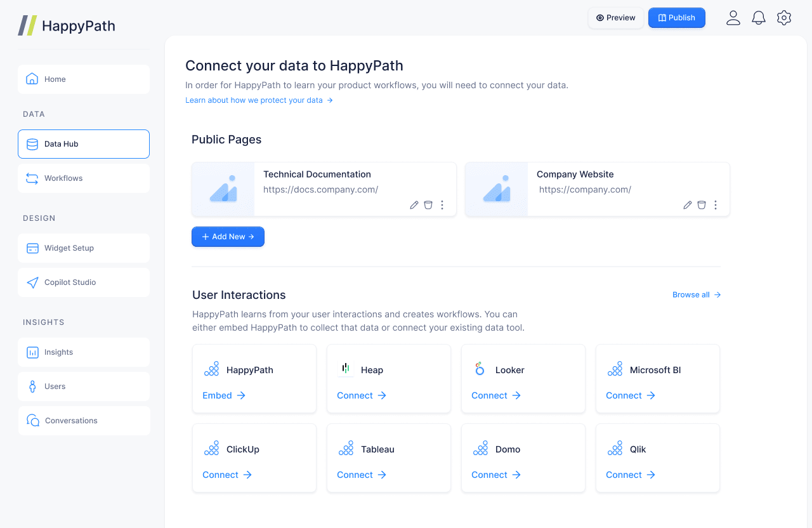Viewport: 812px width, 528px height.
Task: Click Connect on the Heap card
Action: point(362,395)
